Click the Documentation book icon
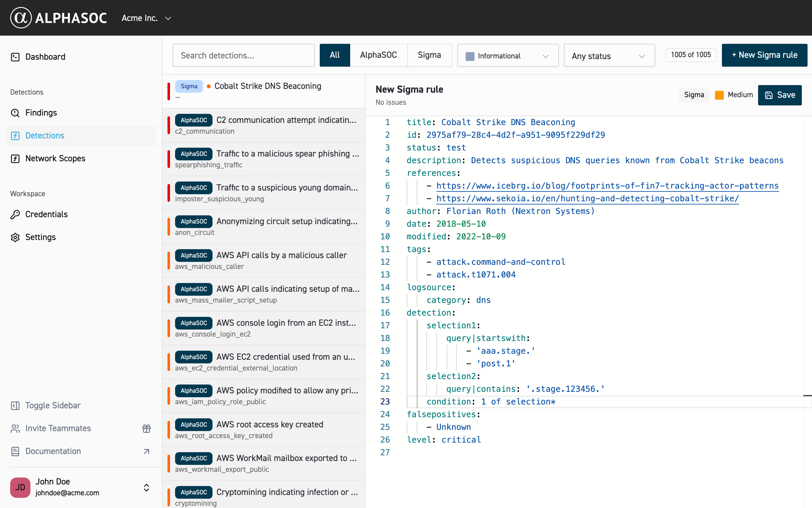This screenshot has height=508, width=812. click(x=15, y=451)
